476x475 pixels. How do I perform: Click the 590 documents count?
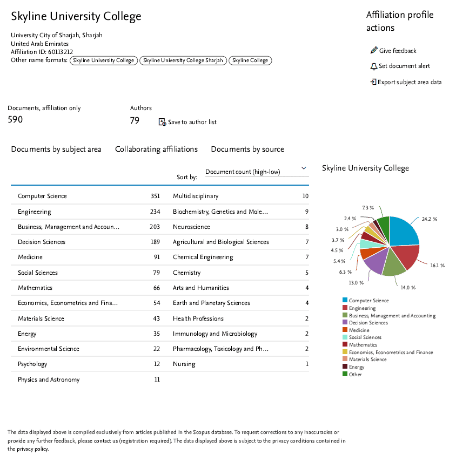15,119
